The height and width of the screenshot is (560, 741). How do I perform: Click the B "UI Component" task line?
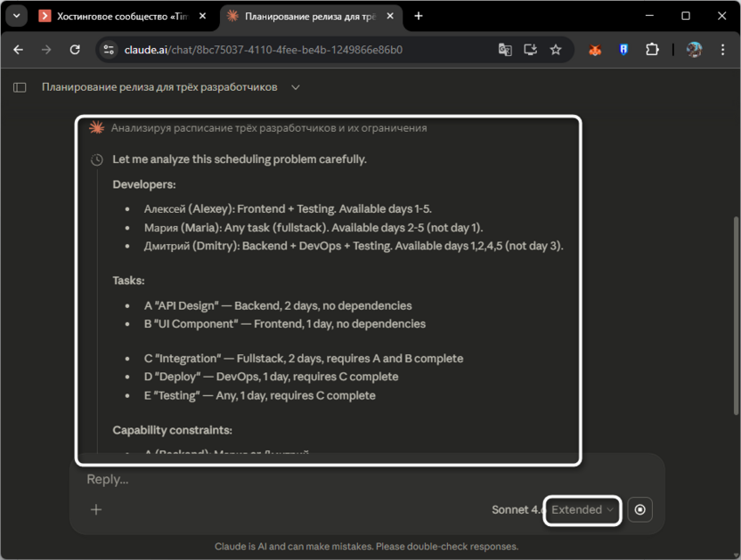click(284, 324)
